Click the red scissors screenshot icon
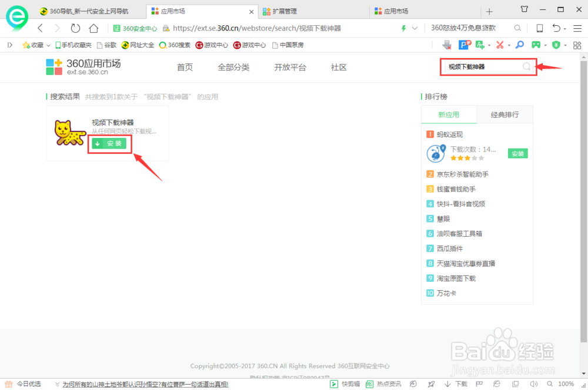The height and width of the screenshot is (390, 588). [500, 45]
